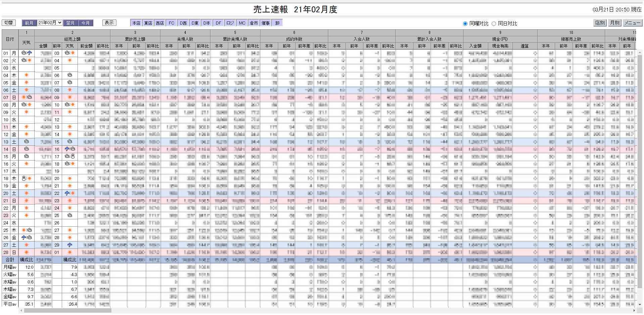Click the 日付 header cell
Image resolution: width=644 pixels, height=315 pixels.
click(x=10, y=39)
